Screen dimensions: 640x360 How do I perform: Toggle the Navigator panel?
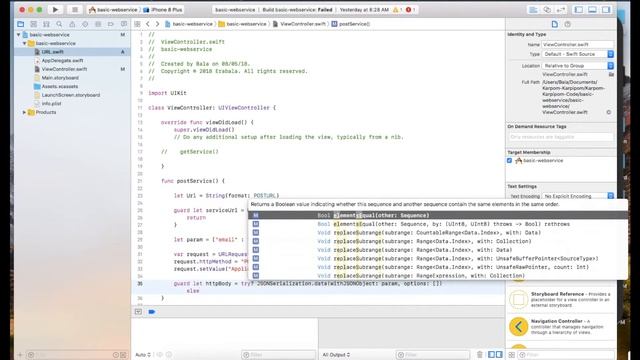(x=578, y=9)
